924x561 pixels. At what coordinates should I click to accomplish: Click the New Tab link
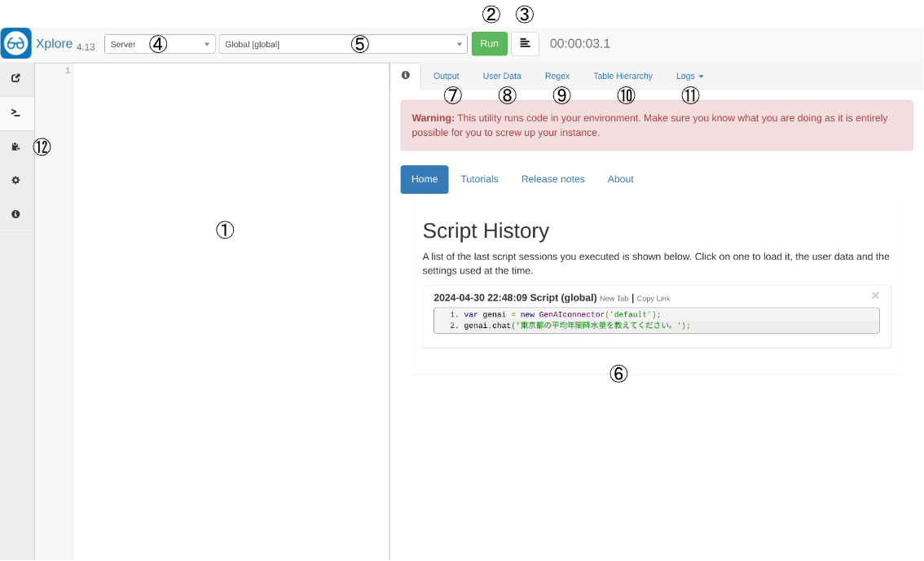tap(614, 299)
